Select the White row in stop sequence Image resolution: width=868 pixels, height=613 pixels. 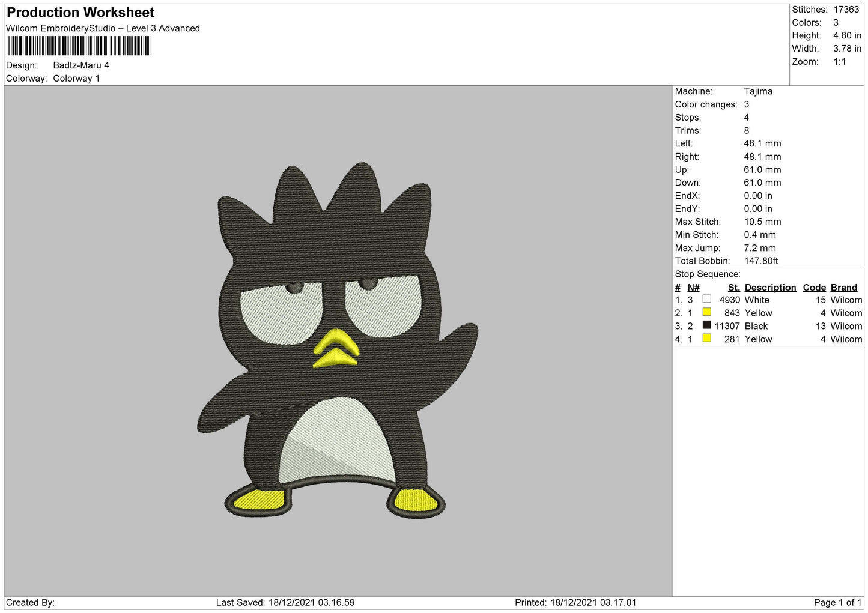click(x=768, y=300)
